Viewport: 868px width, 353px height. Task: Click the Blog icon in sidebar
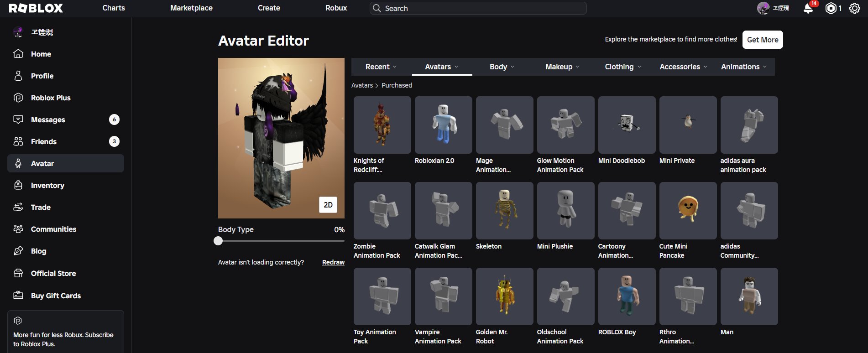coord(18,251)
